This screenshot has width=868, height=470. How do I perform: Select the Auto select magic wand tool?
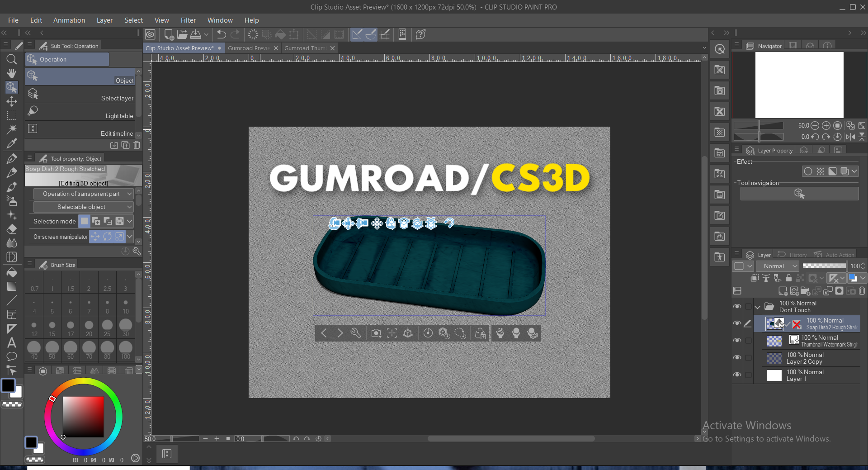[12, 129]
